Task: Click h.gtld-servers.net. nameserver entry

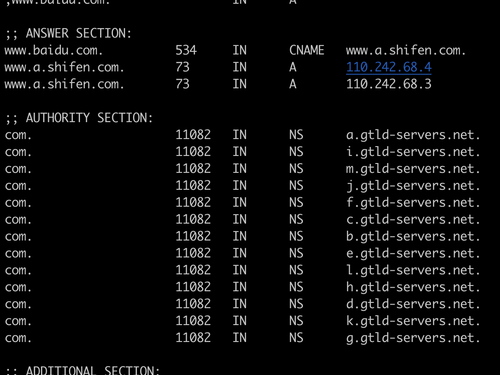Action: [413, 287]
